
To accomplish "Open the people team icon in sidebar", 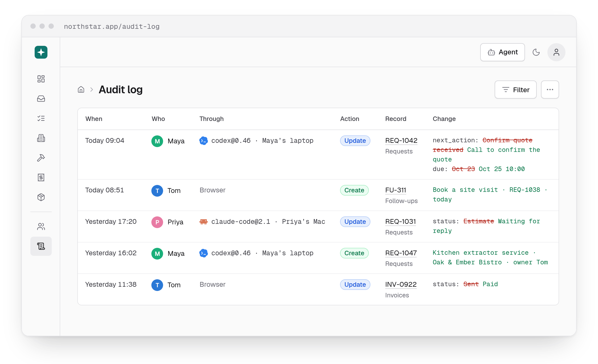I will [41, 227].
